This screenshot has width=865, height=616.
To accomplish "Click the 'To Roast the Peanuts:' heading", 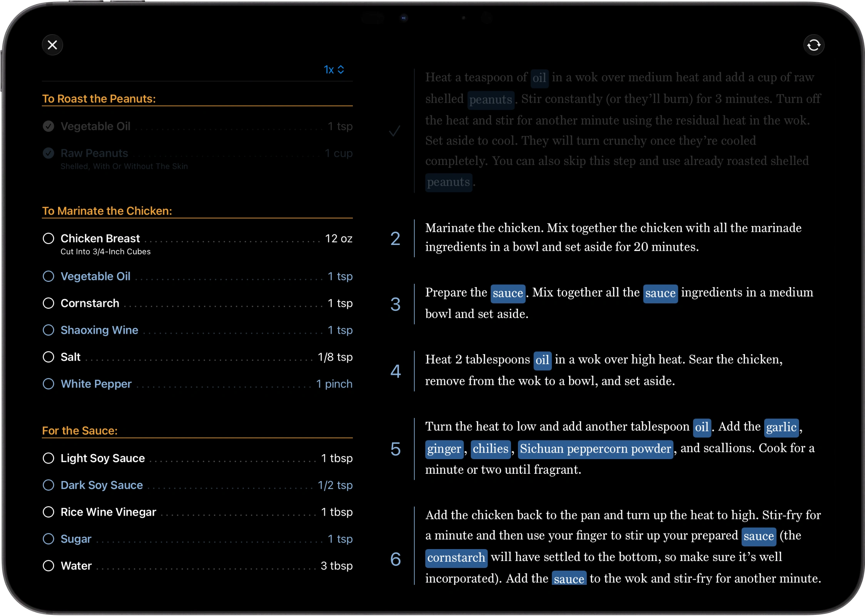I will tap(99, 99).
